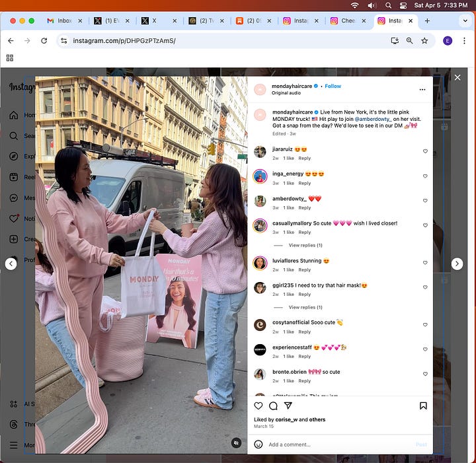Screen dimensions: 476x463
Task: Reply to bronte.obrien's comment
Action: point(304,381)
